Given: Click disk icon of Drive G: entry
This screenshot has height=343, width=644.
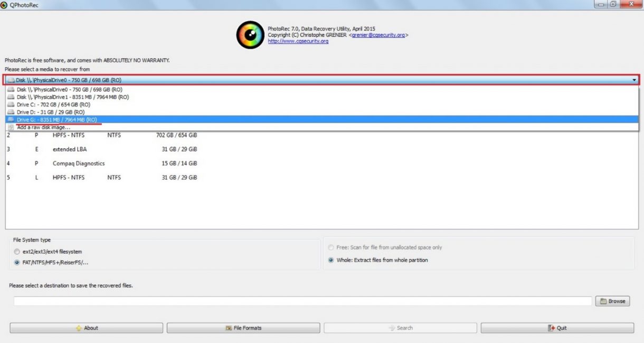Looking at the screenshot, I should [11, 120].
